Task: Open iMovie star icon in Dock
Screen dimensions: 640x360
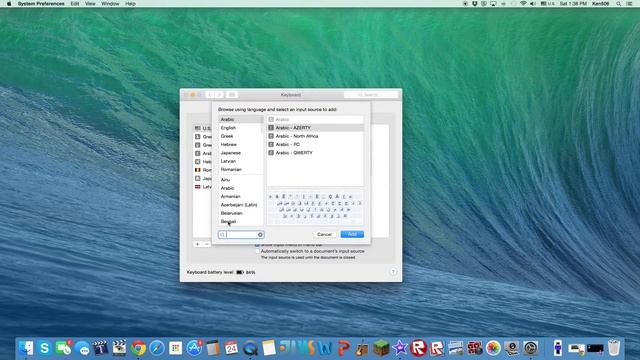Action: 400,348
